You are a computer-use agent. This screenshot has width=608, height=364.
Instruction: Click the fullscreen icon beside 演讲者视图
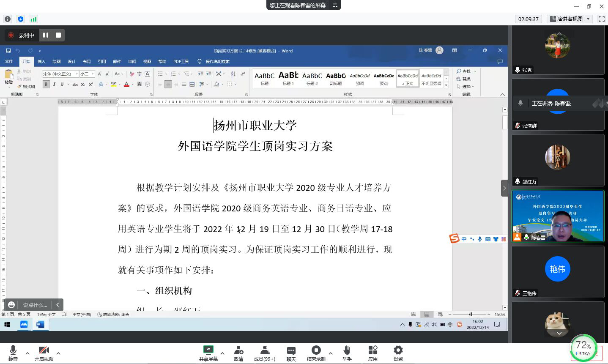[602, 19]
